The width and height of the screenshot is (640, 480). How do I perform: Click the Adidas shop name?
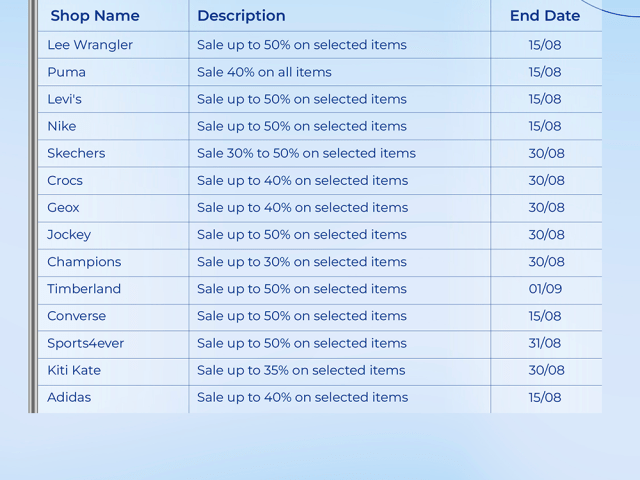coord(69,397)
